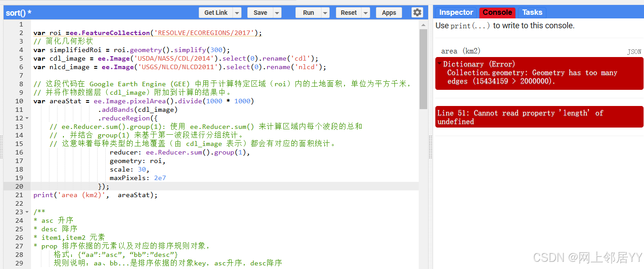The image size is (644, 269).
Task: Open the Apps panel
Action: point(389,12)
